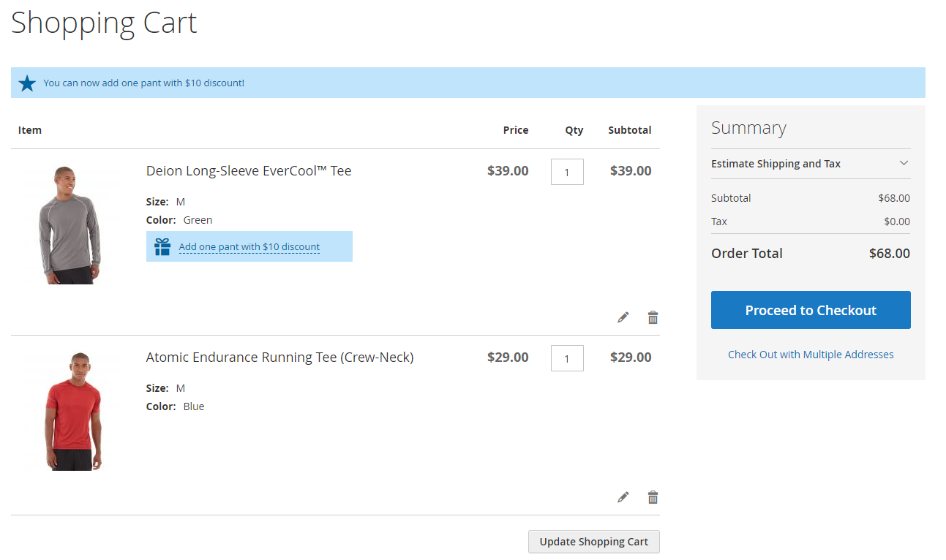Click the Qty column header
The width and height of the screenshot is (946, 560).
pyautogui.click(x=574, y=130)
